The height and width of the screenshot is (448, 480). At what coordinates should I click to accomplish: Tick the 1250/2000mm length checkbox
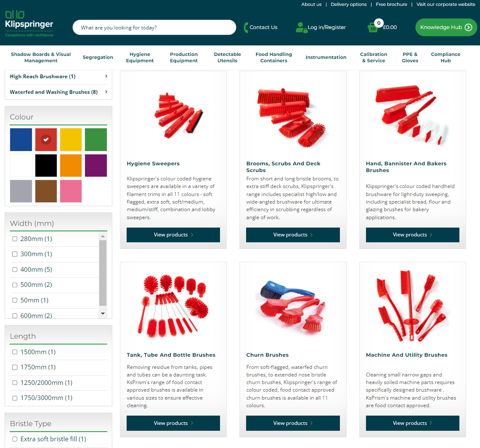coord(15,382)
